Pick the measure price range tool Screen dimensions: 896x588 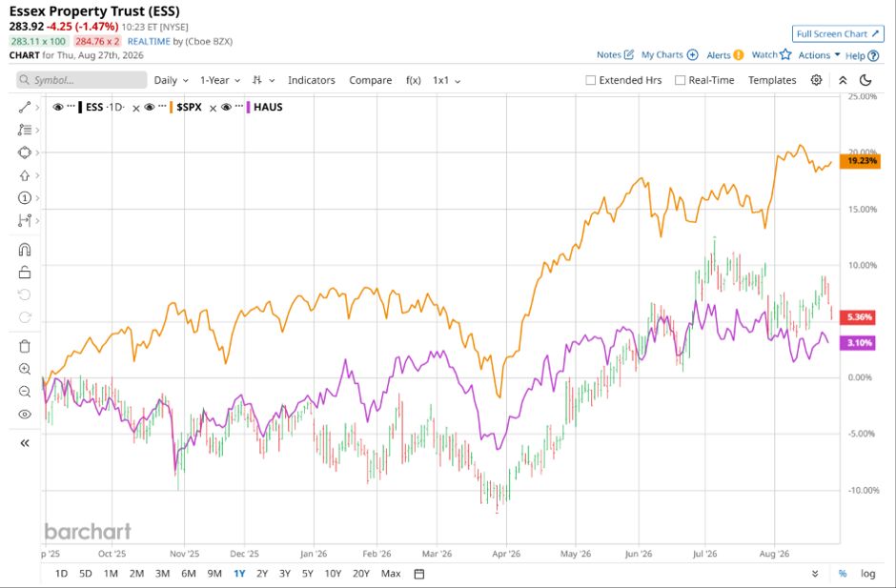(x=24, y=220)
